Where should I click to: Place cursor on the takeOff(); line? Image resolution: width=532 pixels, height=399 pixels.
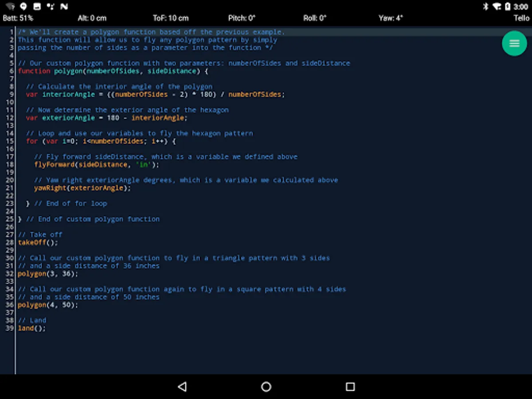[x=38, y=243]
